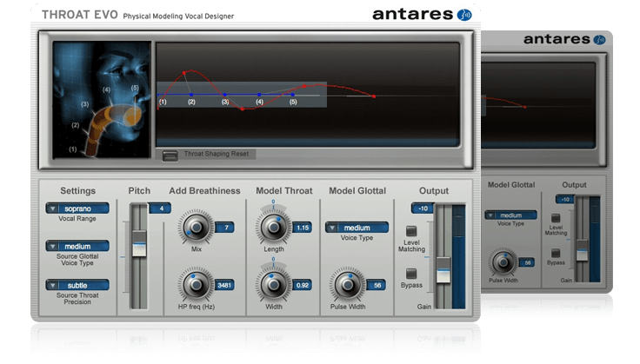Toggle Bypass in front window
The width and height of the screenshot is (640, 364).
pos(411,274)
